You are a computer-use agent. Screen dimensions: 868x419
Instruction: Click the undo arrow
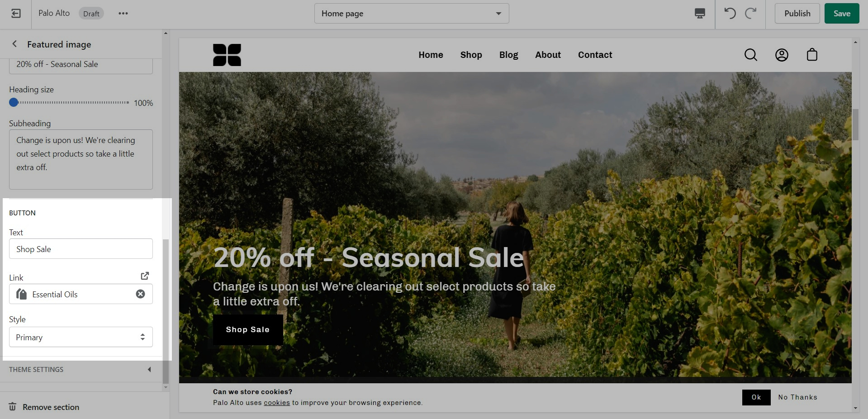[x=730, y=14]
